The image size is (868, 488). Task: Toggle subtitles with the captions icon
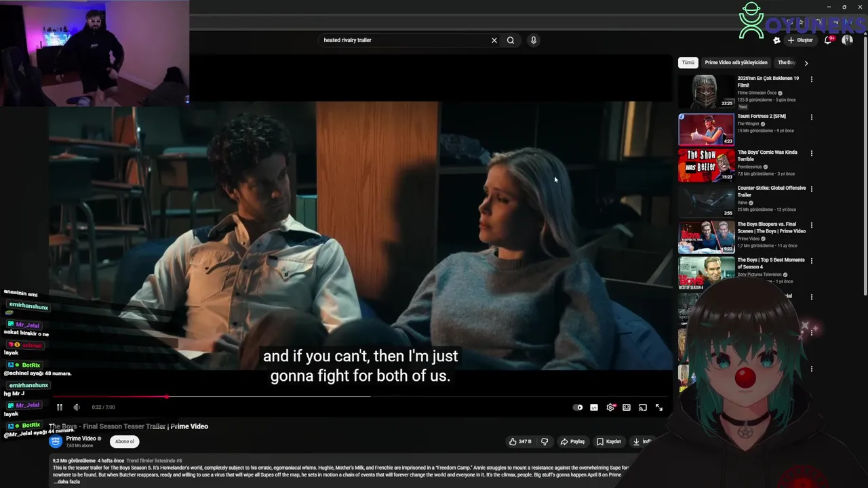pyautogui.click(x=594, y=407)
